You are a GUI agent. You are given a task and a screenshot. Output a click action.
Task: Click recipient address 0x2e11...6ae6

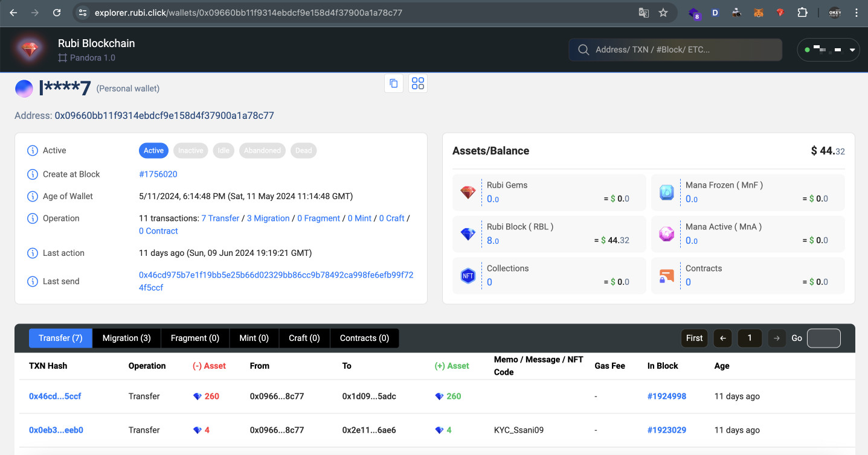click(369, 430)
